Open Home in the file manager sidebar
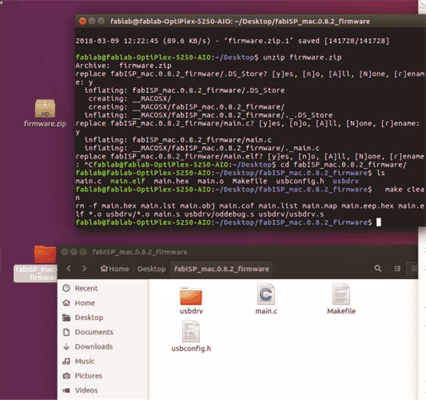This screenshot has width=426, height=400. point(79,303)
